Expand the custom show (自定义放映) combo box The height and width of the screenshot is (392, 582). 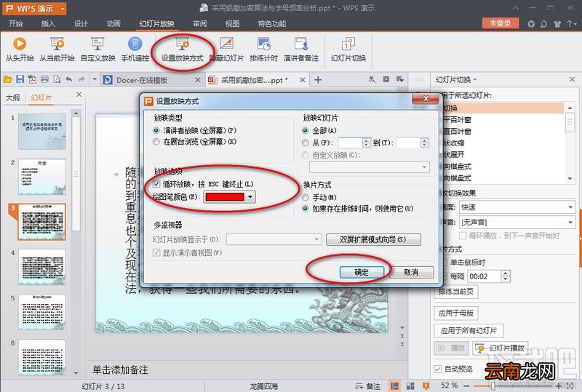(x=424, y=167)
